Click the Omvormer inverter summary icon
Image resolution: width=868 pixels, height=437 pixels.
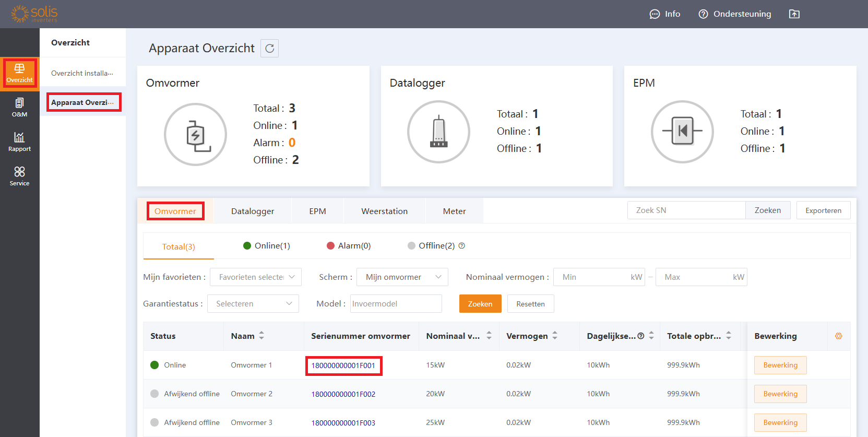point(195,134)
